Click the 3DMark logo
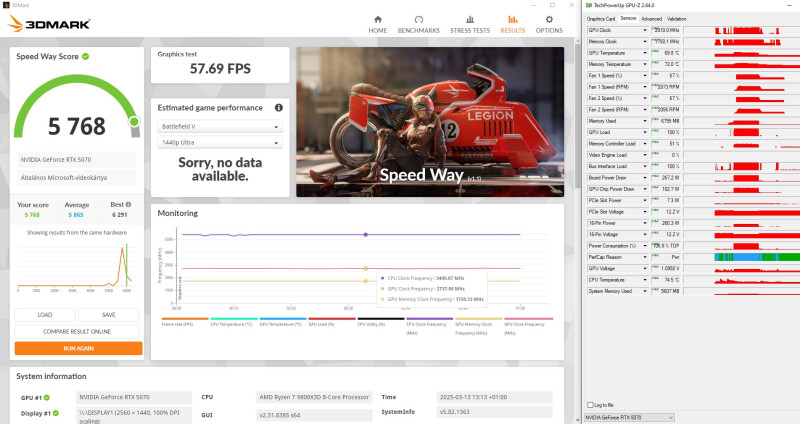800x424 pixels. tap(49, 23)
